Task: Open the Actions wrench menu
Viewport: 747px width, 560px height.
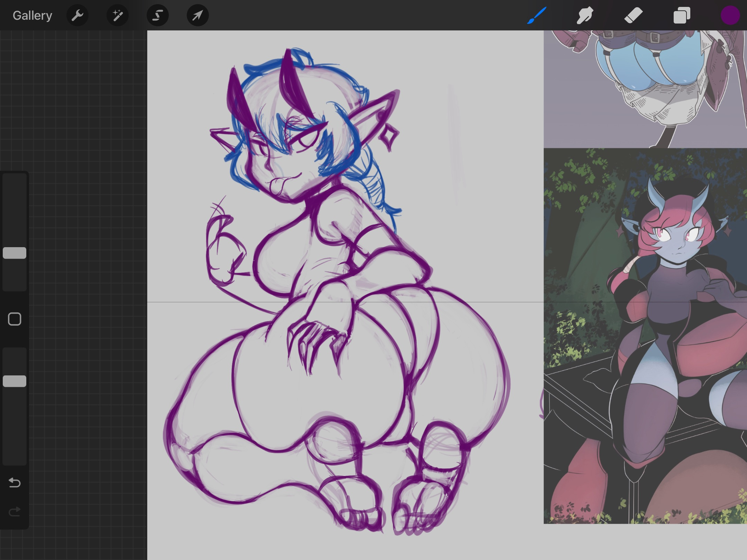Action: point(77,16)
